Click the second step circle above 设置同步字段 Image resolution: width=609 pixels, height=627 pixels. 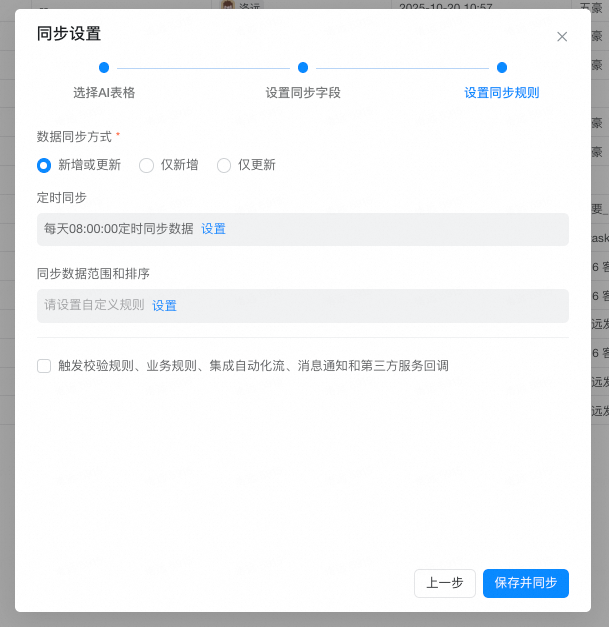tap(303, 68)
